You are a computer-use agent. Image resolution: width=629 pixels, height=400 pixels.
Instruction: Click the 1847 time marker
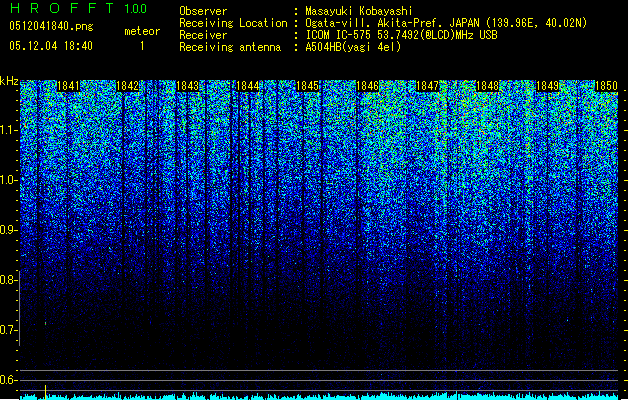(428, 86)
